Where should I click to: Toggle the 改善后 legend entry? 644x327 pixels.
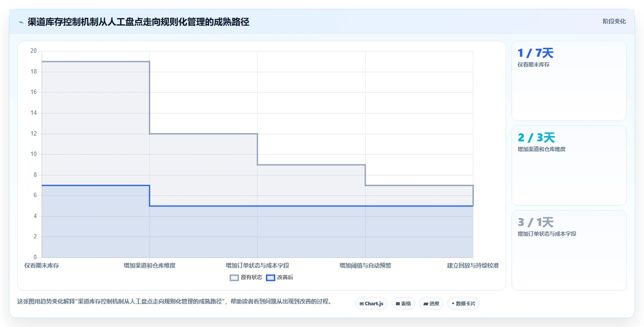pyautogui.click(x=279, y=277)
